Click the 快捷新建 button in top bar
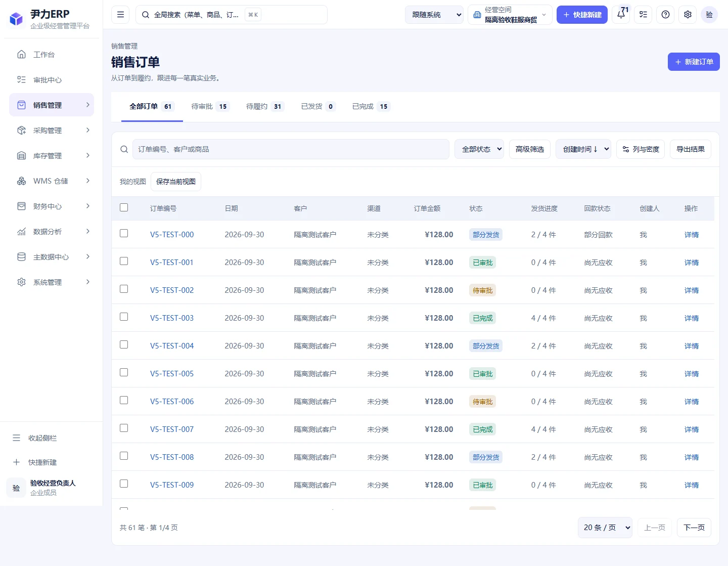 [x=582, y=15]
